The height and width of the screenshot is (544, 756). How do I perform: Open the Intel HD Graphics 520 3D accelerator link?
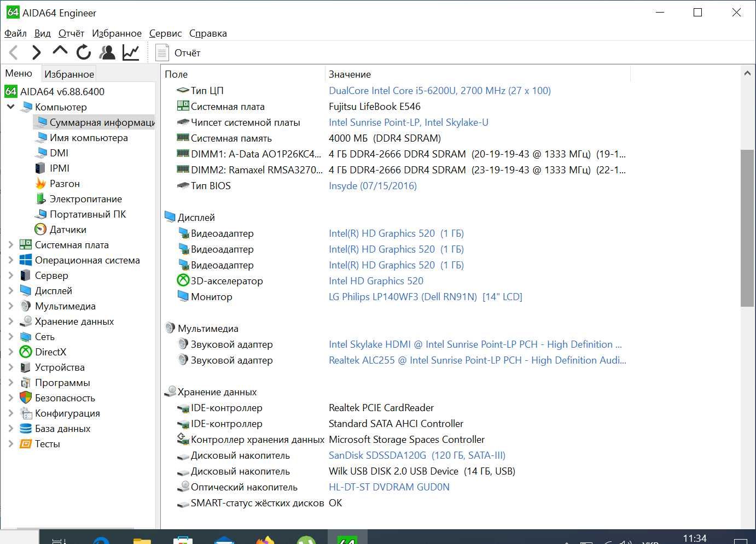click(x=376, y=281)
